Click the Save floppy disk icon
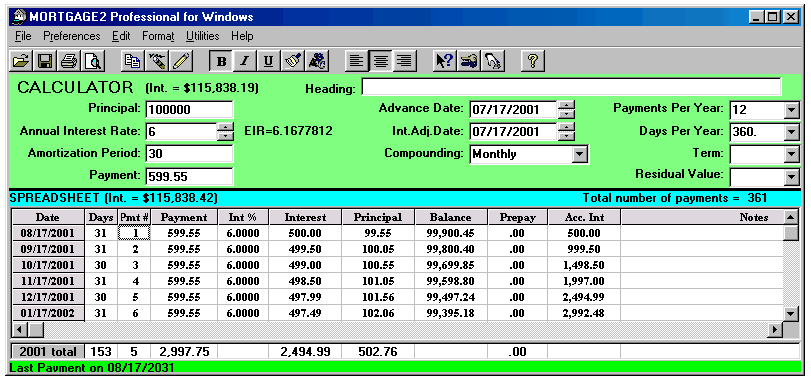811x380 pixels. point(46,62)
